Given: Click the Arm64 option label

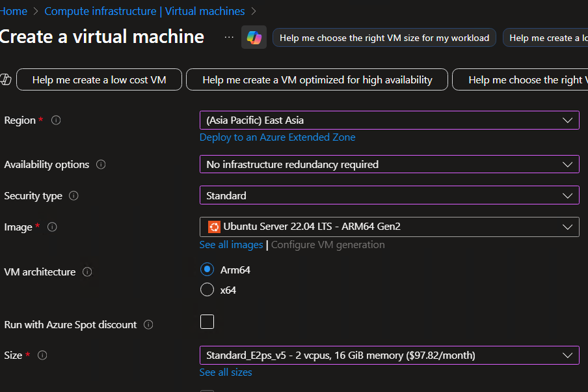Looking at the screenshot, I should (x=235, y=270).
